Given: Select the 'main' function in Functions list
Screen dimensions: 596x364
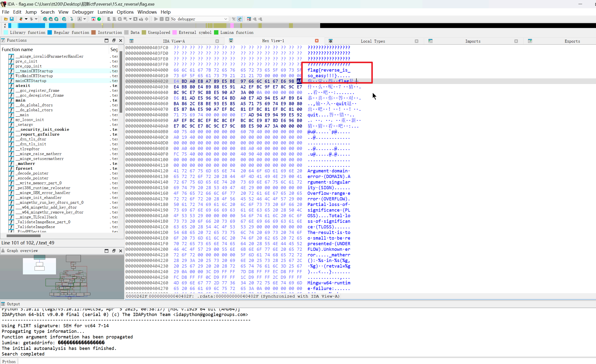Looking at the screenshot, I should [x=20, y=100].
